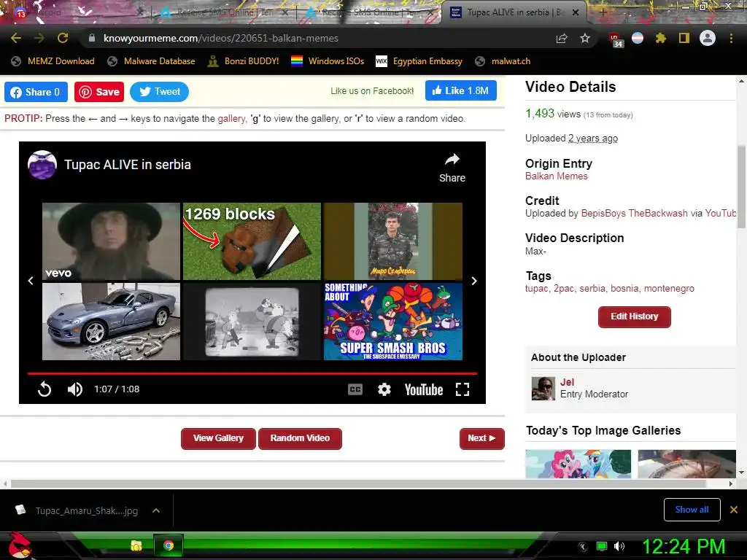Open the uBlock extension with 34 badge

tap(616, 39)
